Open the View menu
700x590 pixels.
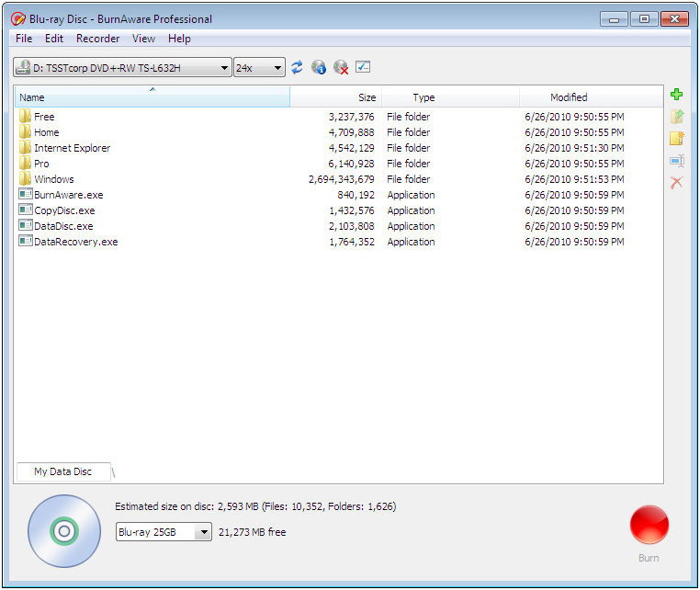143,39
